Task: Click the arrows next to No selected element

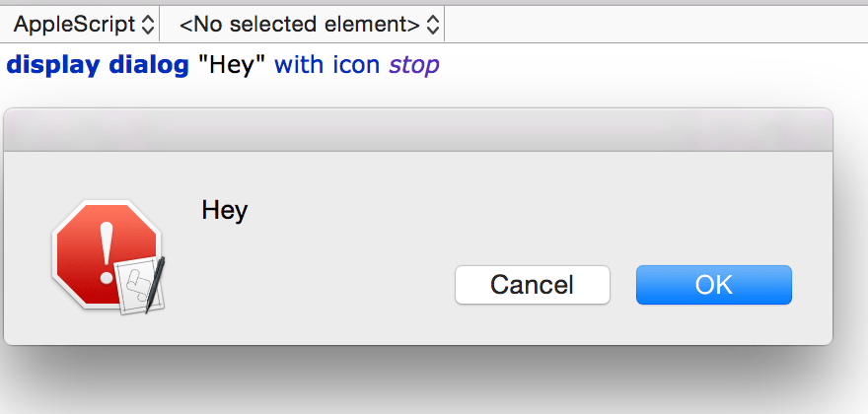Action: coord(432,22)
